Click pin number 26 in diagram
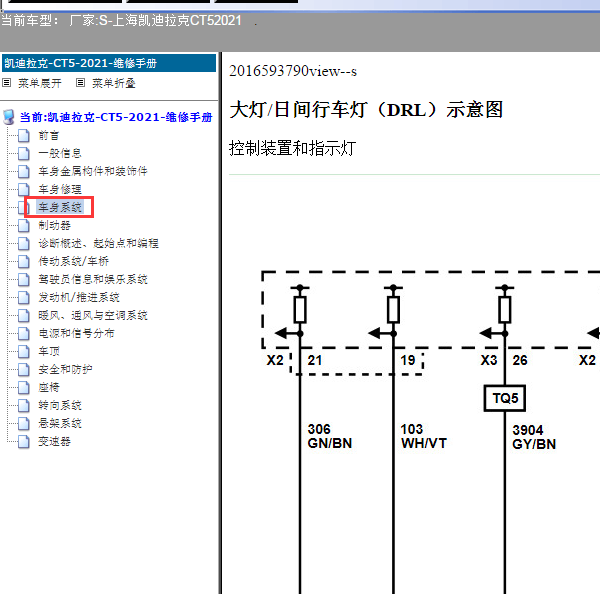The width and height of the screenshot is (600, 594). (520, 360)
